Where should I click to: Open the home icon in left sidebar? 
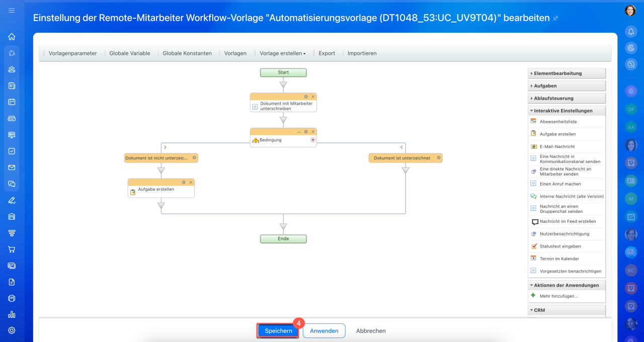[12, 37]
